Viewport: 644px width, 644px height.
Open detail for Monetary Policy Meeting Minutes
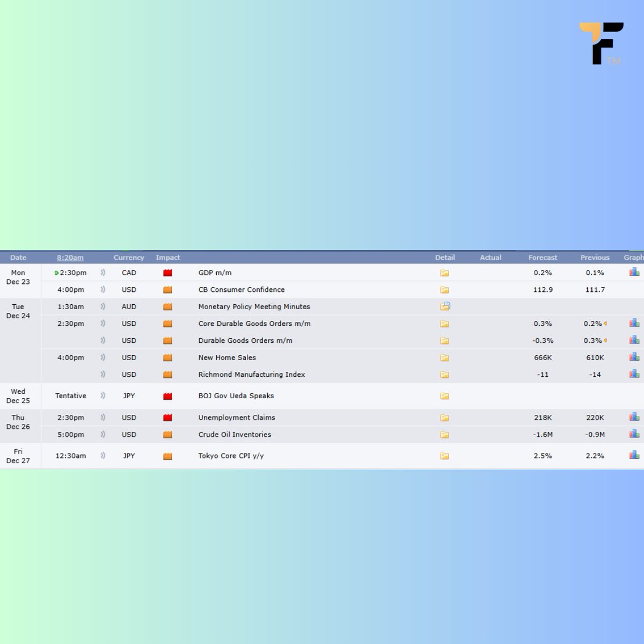tap(445, 306)
